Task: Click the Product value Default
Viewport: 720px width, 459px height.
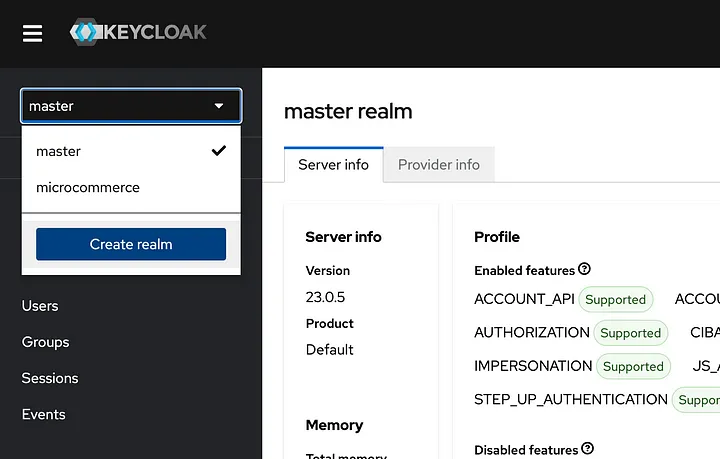Action: (329, 350)
